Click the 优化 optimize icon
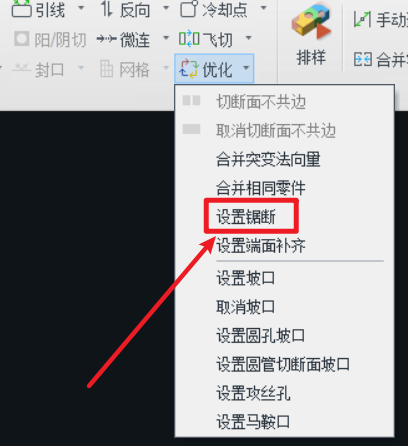Image resolution: width=408 pixels, height=446 pixels. (189, 69)
